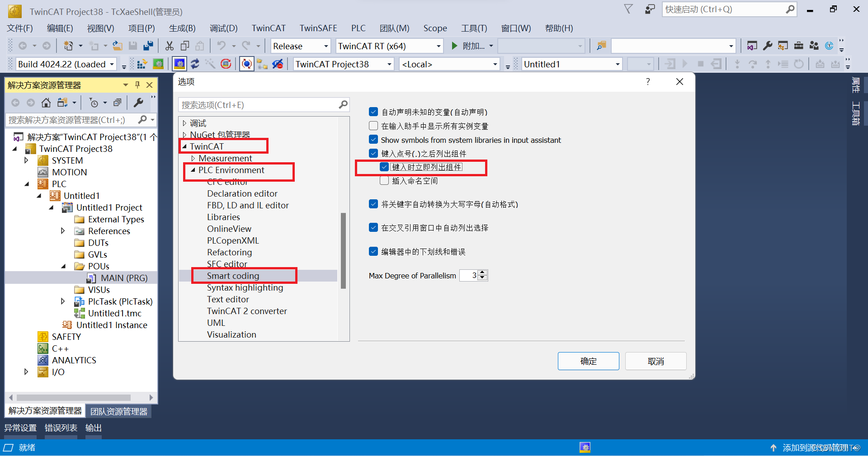The width and height of the screenshot is (868, 456).
Task: Toggle 在交叉引用窗口中自动列出选择 checkbox
Action: click(373, 227)
